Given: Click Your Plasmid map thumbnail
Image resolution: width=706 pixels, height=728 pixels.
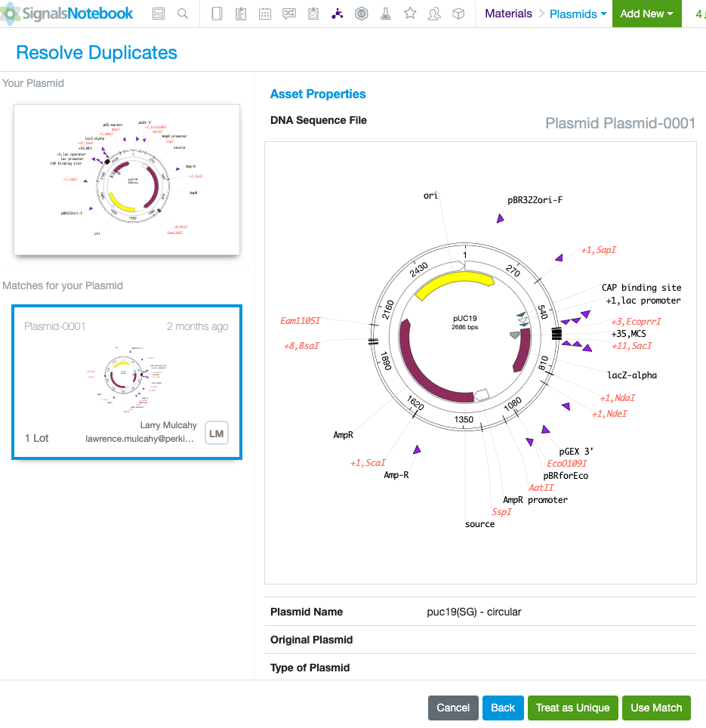Looking at the screenshot, I should tap(127, 180).
